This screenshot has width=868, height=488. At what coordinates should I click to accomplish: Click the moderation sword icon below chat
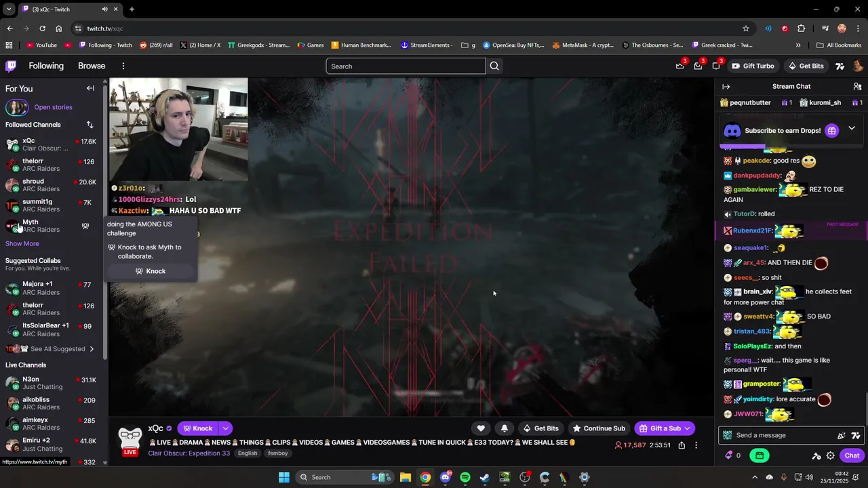816,455
